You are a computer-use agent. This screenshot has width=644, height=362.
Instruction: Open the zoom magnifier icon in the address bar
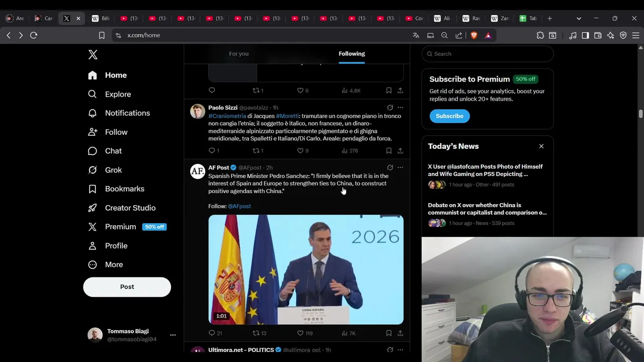(444, 35)
